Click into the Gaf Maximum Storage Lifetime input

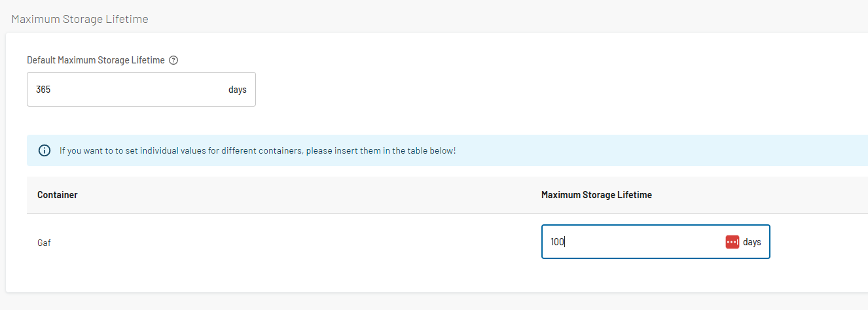[x=655, y=242]
